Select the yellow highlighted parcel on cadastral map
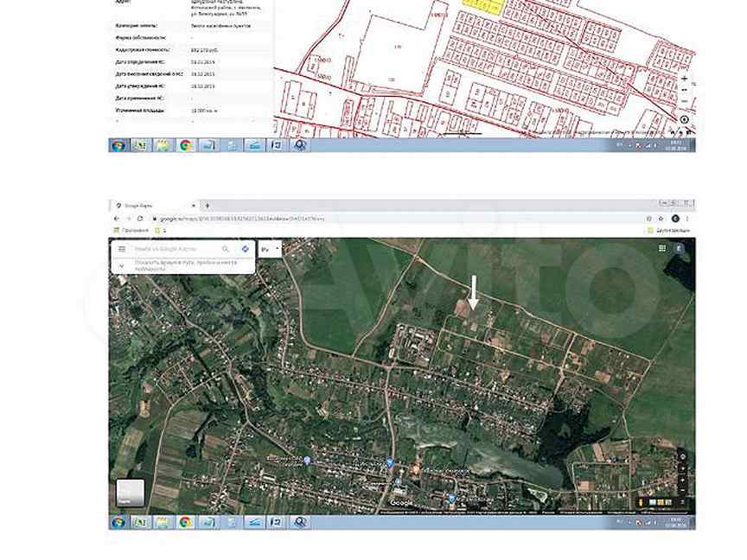The width and height of the screenshot is (747, 560). [x=483, y=8]
